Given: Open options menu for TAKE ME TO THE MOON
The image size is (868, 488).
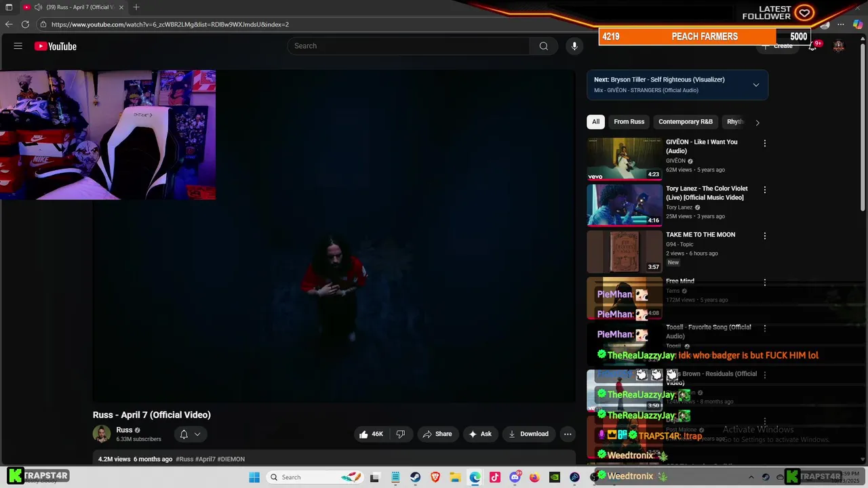Looking at the screenshot, I should pyautogui.click(x=765, y=236).
